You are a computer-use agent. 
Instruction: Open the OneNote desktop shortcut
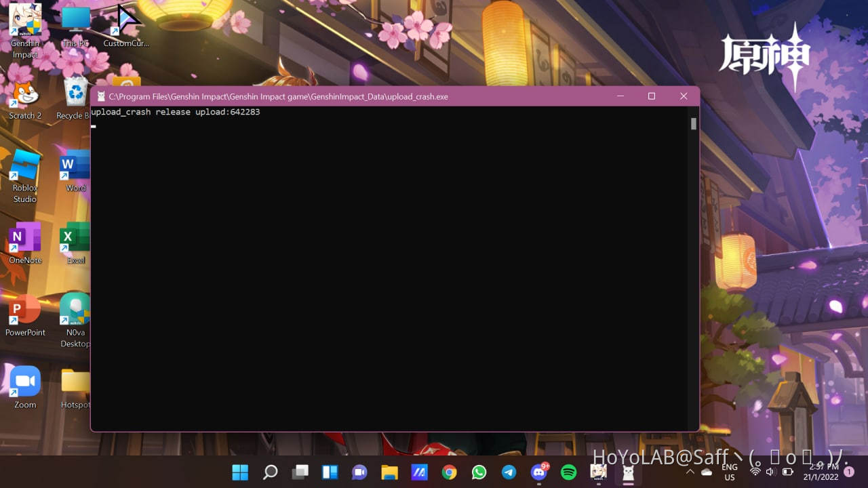[25, 239]
